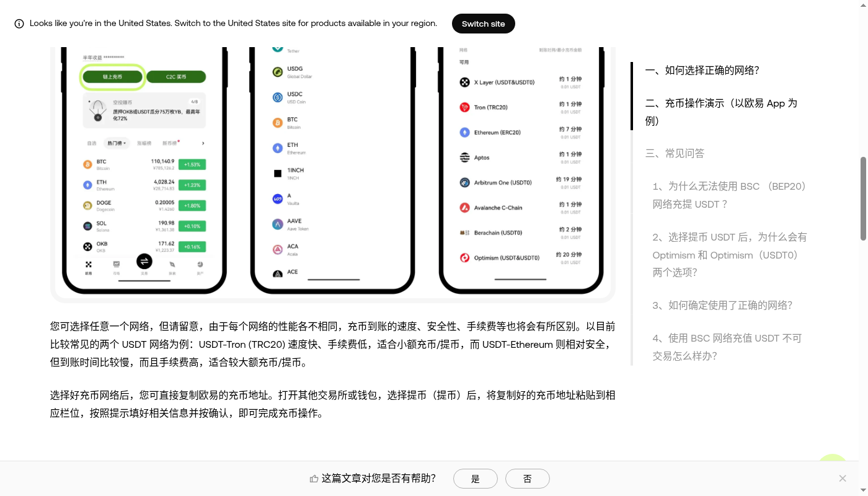
Task: Click the 空投赚币 promo card in phone
Action: 144,110
